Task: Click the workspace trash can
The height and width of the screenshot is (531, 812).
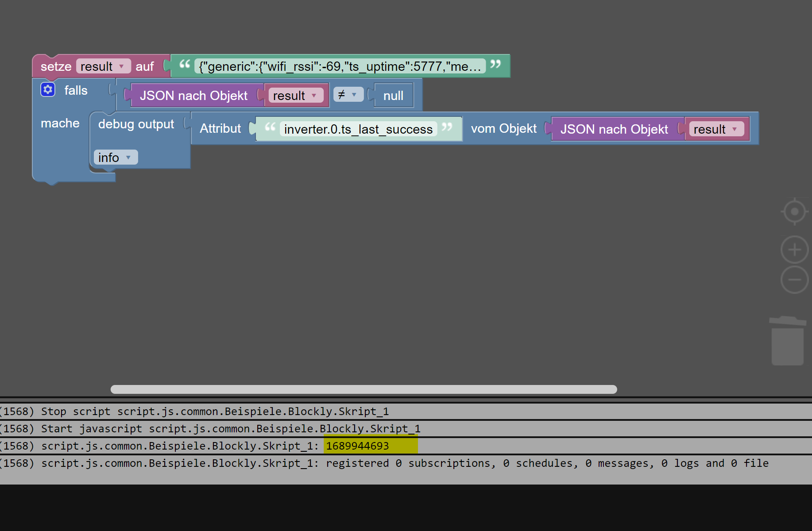Action: point(788,341)
